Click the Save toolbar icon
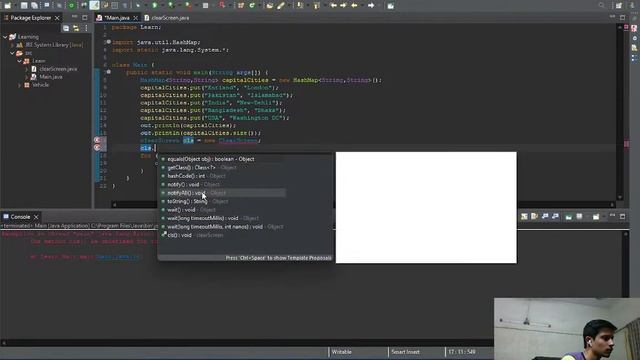640x360 pixels. click(24, 5)
